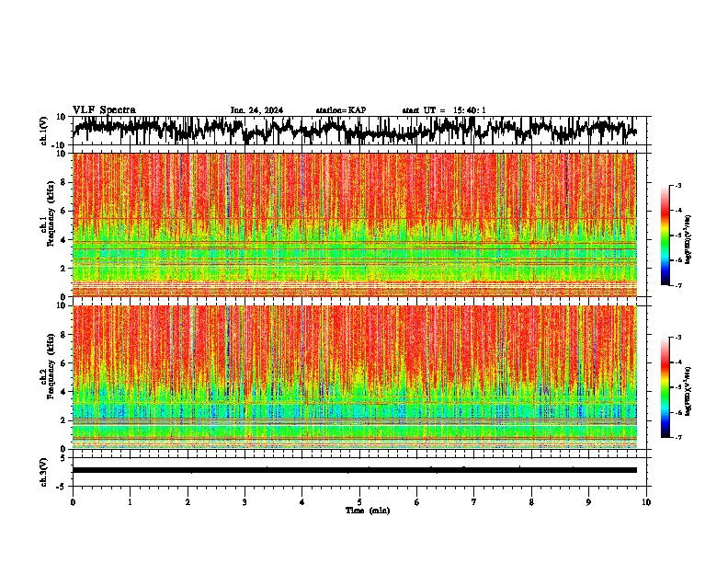Viewport: 728px width, 563px height.
Task: Click the "Time (min)" axis title
Action: click(x=368, y=511)
